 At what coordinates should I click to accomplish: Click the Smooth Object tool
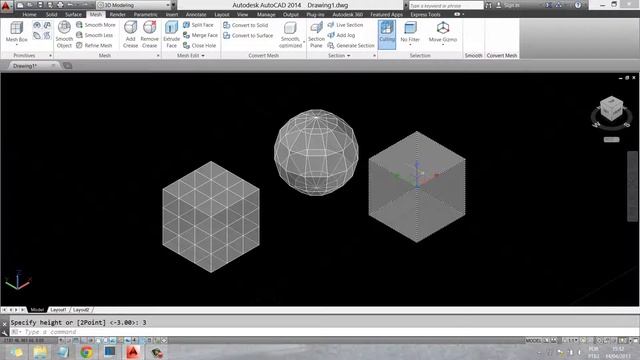coord(64,34)
